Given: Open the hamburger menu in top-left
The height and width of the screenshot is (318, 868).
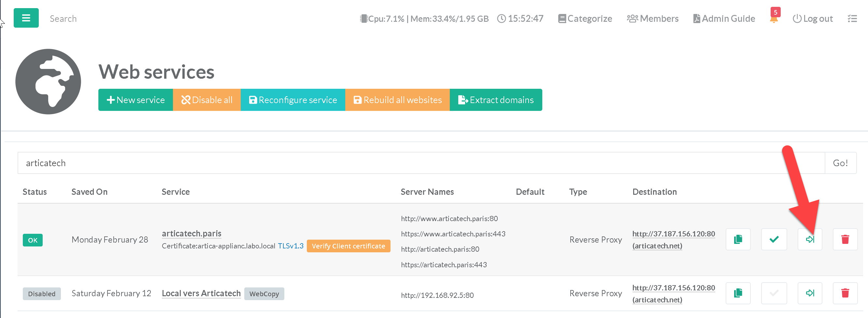Looking at the screenshot, I should click(26, 18).
